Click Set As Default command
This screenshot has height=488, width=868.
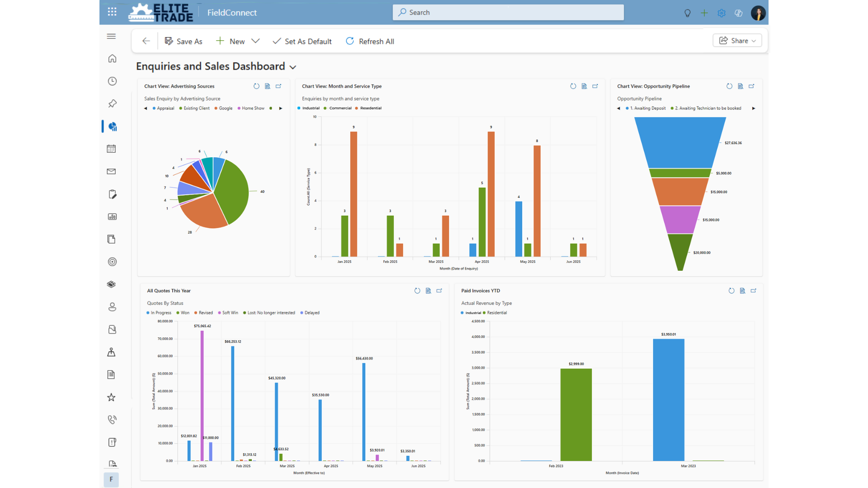pos(302,42)
